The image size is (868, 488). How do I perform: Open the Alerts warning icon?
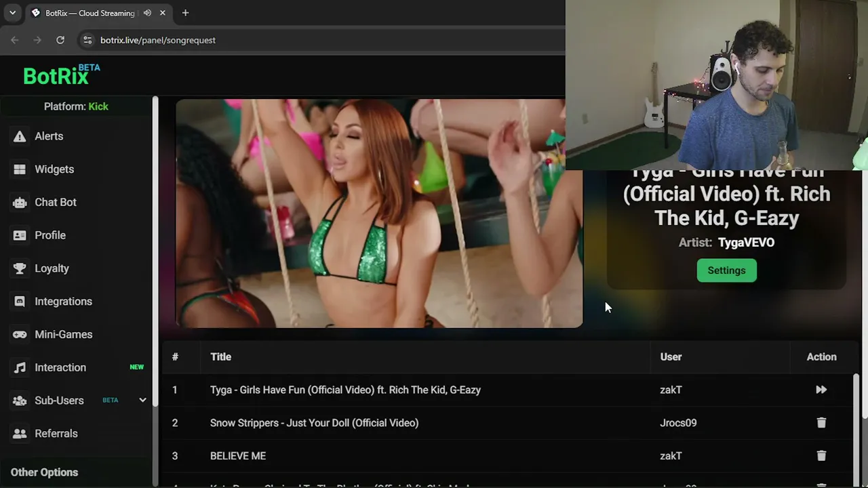click(20, 136)
